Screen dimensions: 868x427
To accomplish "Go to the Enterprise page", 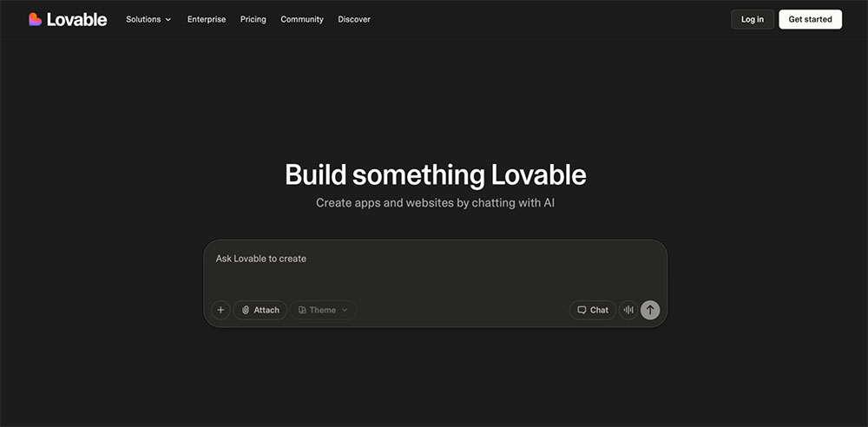I will 207,19.
